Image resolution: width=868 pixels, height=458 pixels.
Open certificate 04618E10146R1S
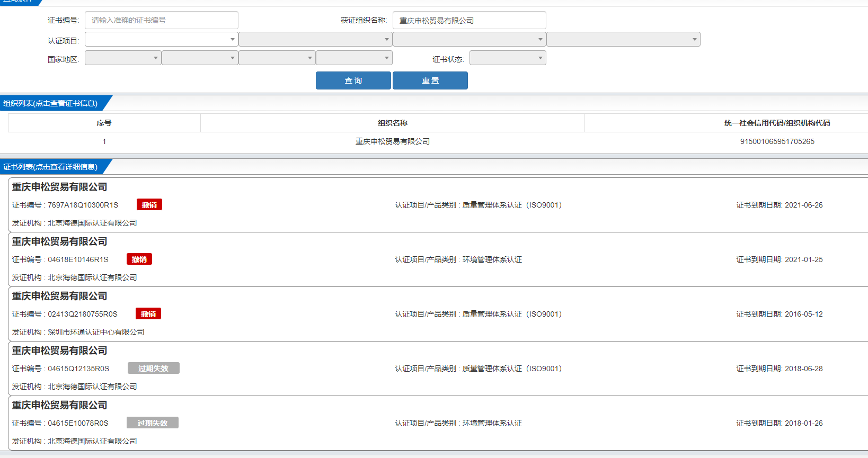click(x=78, y=259)
